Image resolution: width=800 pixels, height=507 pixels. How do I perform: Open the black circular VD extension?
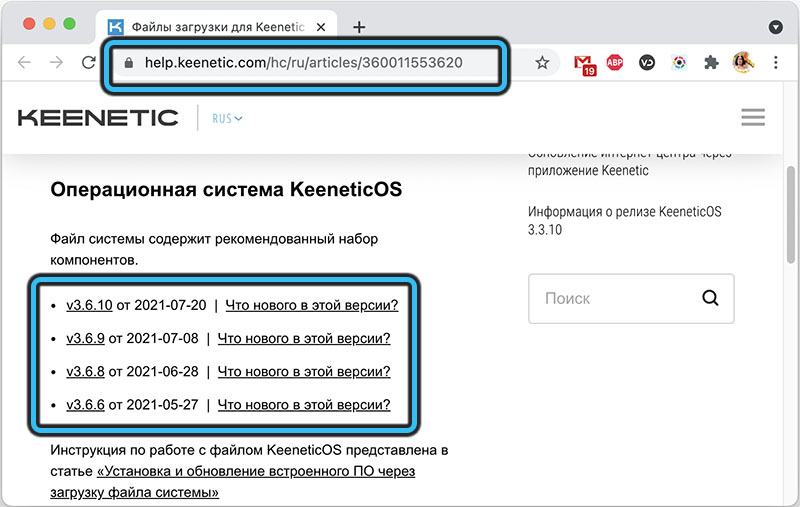pyautogui.click(x=647, y=63)
